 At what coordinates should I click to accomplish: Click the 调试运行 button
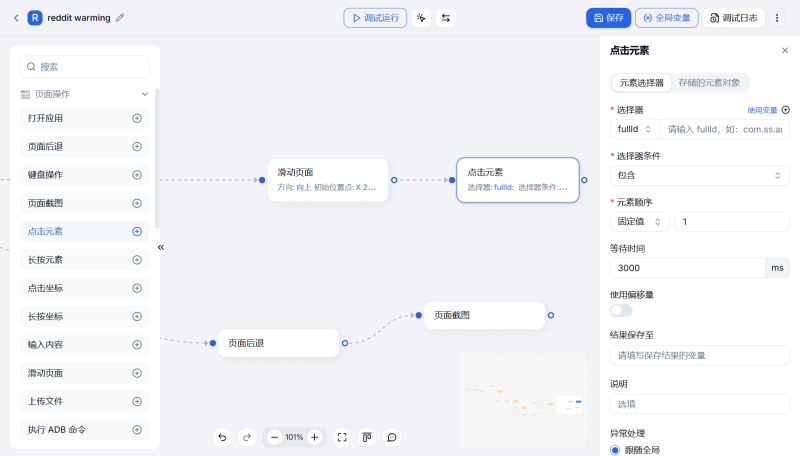375,17
